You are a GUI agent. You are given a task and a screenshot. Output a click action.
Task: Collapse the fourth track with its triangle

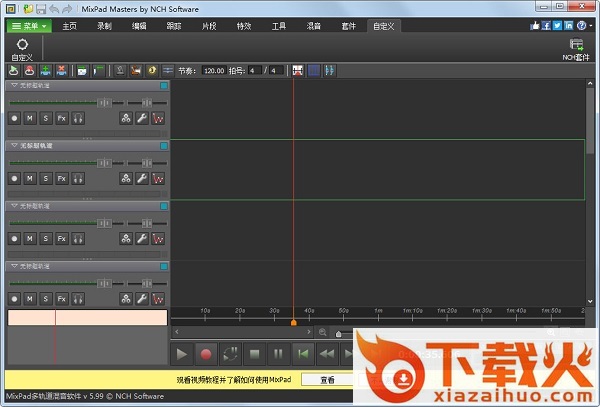click(14, 266)
